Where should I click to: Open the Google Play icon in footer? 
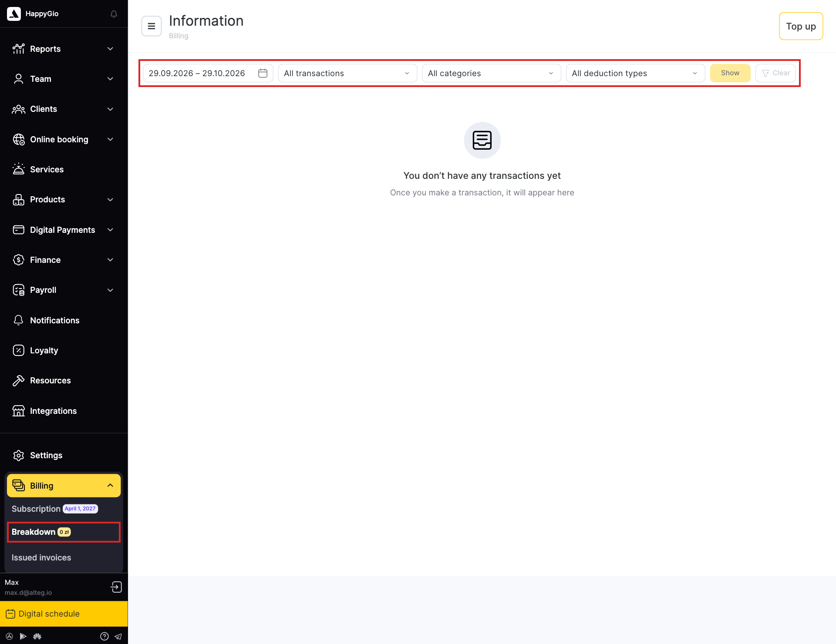click(x=23, y=636)
